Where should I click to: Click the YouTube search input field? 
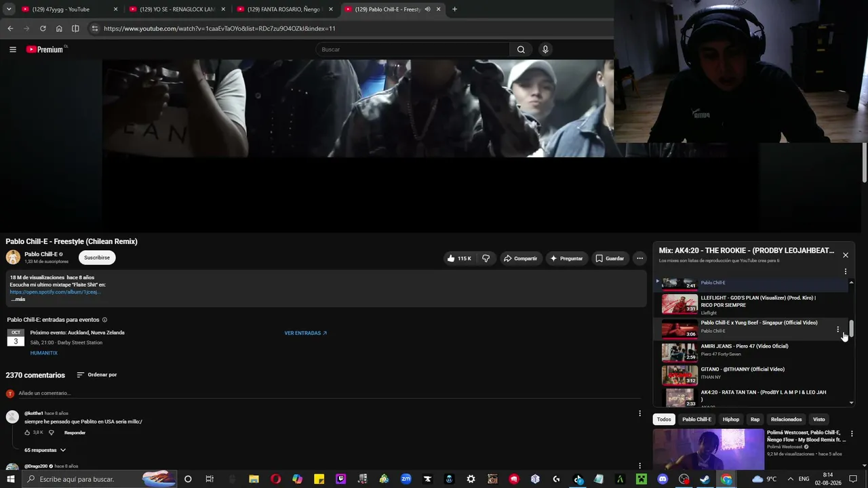tap(412, 49)
